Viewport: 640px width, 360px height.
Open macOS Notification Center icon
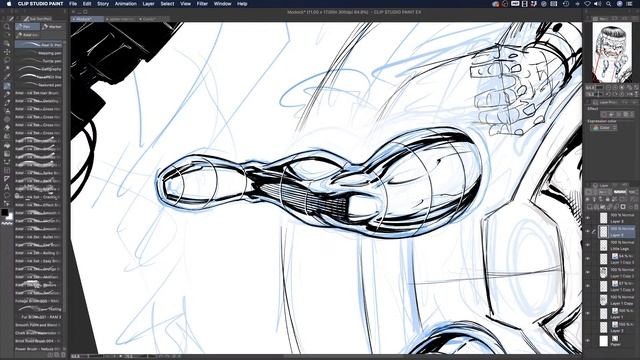[x=630, y=4]
